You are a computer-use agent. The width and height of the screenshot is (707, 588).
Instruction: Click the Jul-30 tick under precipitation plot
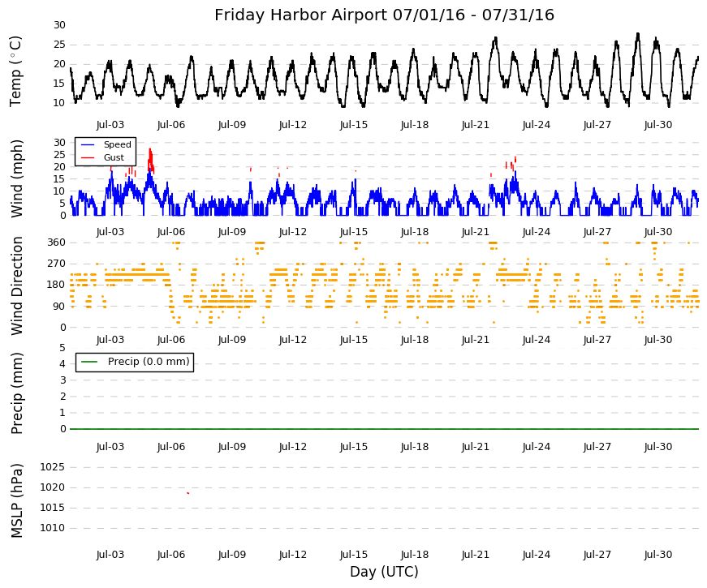tap(657, 447)
